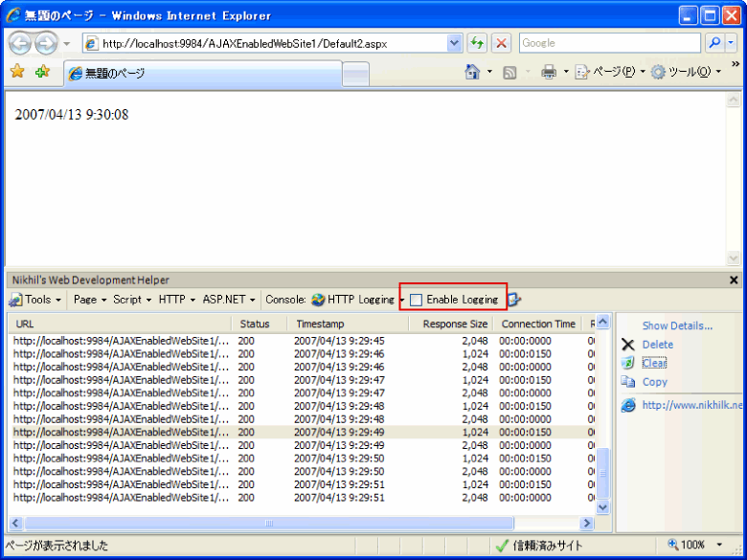This screenshot has height=560, width=747.
Task: Open the search provider dropdown arrow
Action: click(732, 43)
